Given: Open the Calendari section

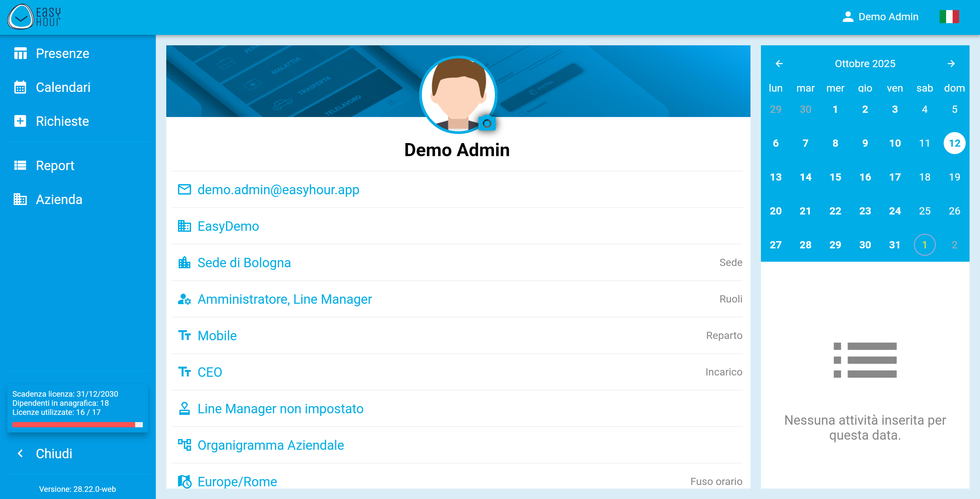Looking at the screenshot, I should (x=63, y=87).
